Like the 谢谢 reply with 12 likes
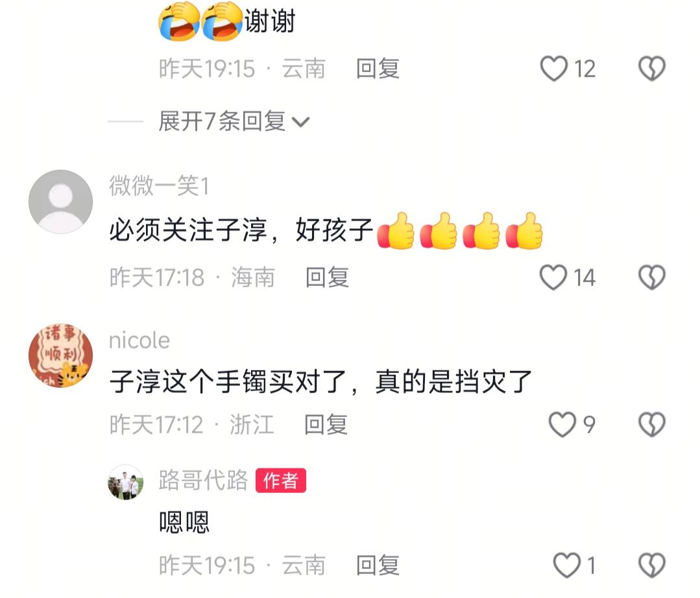This screenshot has height=598, width=700. tap(553, 69)
